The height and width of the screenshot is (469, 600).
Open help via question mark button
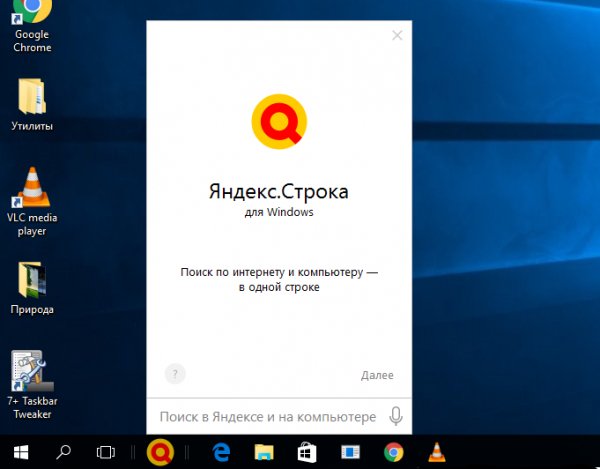175,374
